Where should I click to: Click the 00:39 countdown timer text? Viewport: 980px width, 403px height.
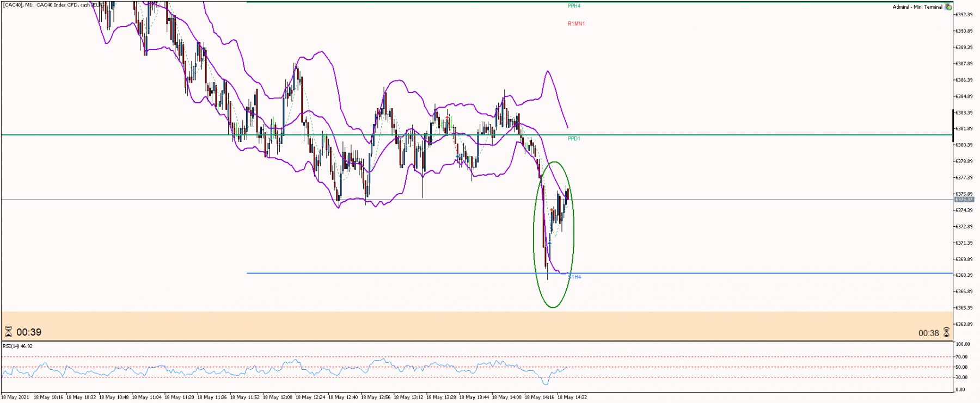(29, 332)
